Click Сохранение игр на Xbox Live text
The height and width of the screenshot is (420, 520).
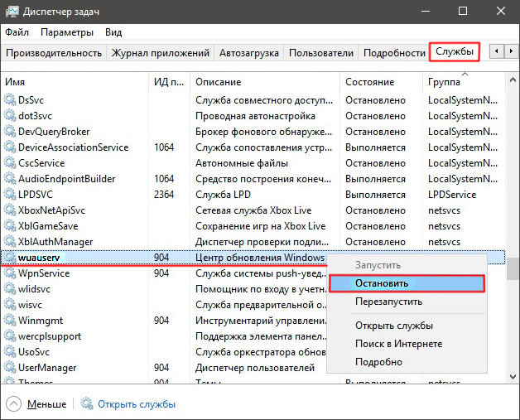[x=260, y=226]
